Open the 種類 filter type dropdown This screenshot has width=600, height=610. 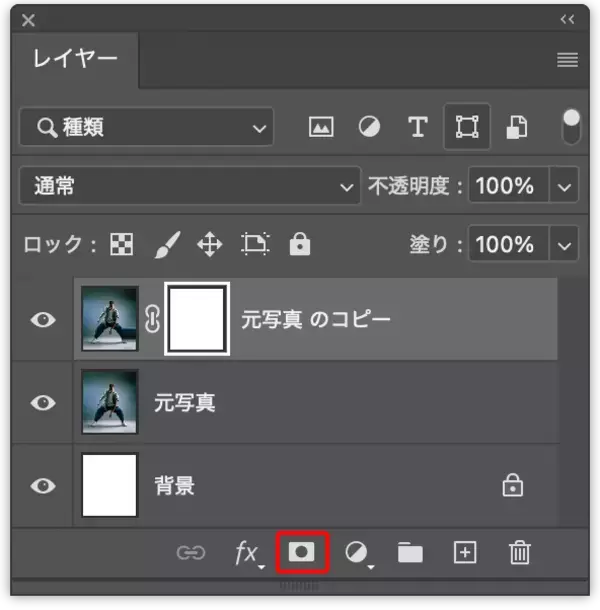[146, 127]
